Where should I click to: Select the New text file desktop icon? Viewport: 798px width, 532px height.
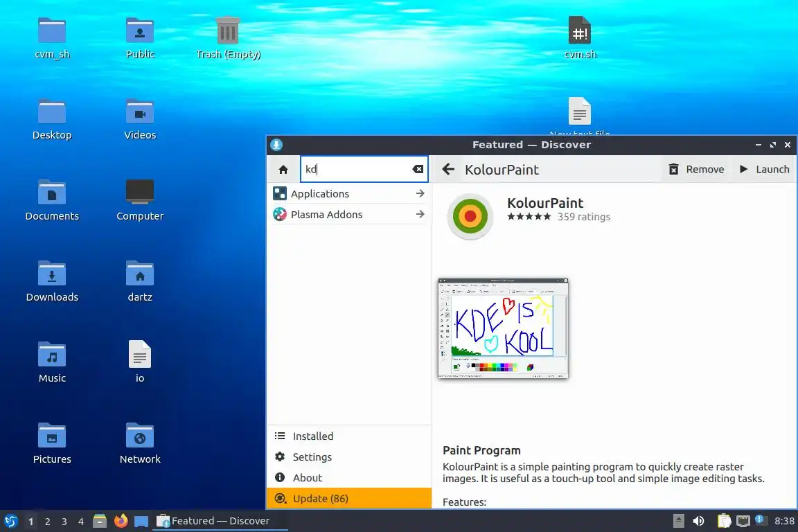point(580,116)
